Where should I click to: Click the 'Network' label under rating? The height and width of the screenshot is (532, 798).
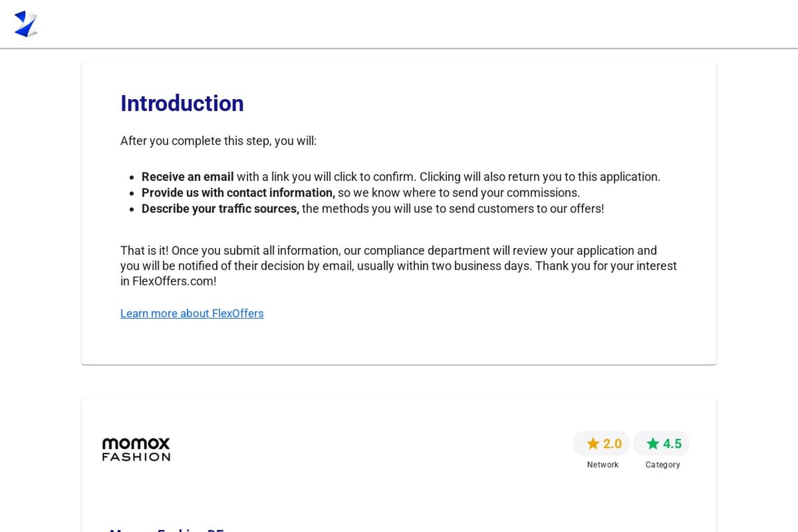pyautogui.click(x=603, y=465)
